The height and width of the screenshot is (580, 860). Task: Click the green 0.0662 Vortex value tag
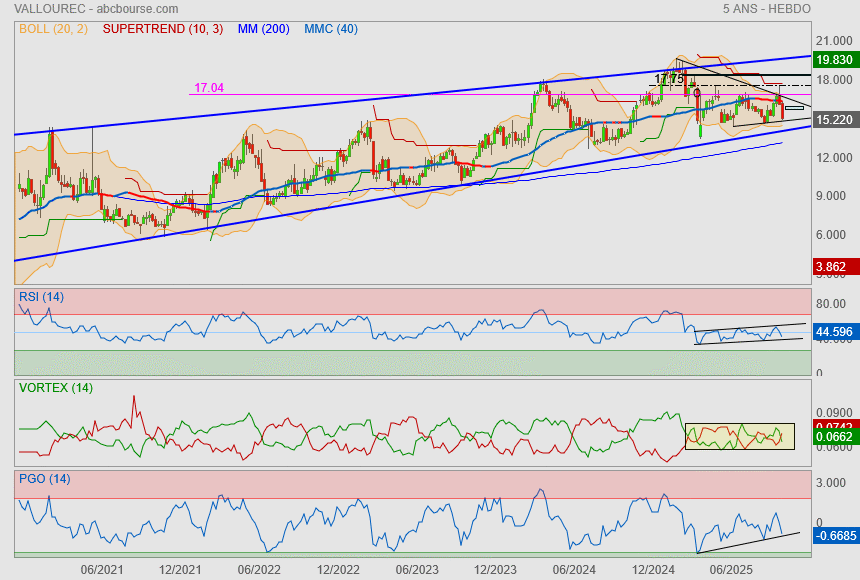point(834,437)
